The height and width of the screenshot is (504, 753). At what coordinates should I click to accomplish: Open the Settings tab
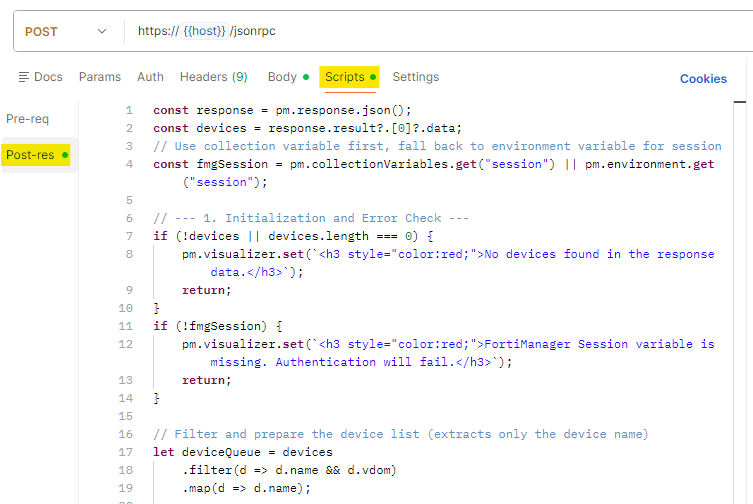click(416, 77)
